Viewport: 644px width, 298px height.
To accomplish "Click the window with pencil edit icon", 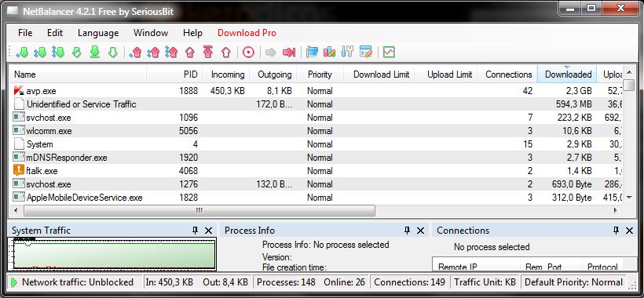I will (x=365, y=52).
